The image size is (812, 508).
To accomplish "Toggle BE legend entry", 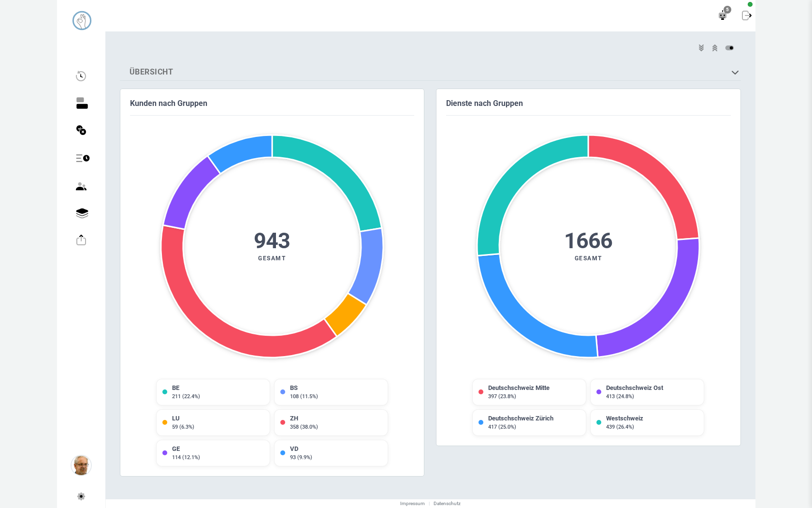I will 213,392.
